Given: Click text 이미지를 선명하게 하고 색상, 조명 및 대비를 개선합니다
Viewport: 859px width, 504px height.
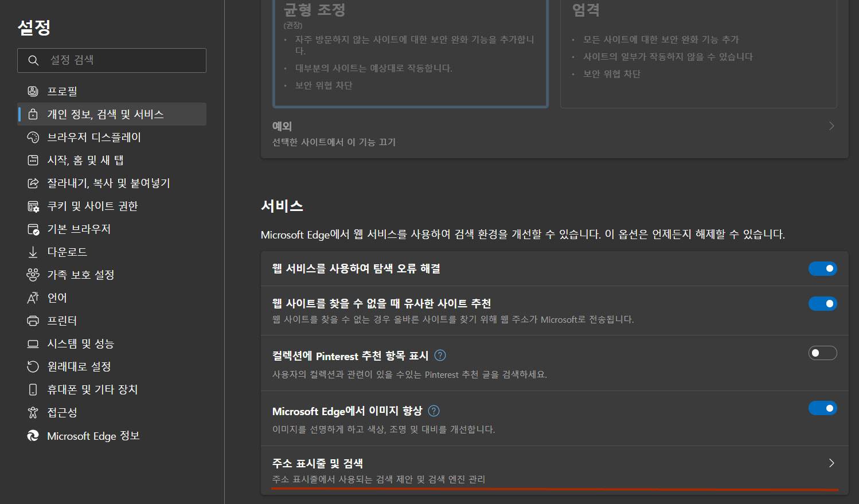Looking at the screenshot, I should [384, 429].
